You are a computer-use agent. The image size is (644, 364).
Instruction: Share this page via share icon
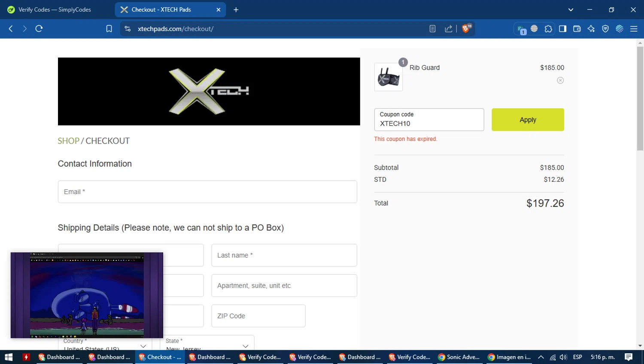(449, 29)
